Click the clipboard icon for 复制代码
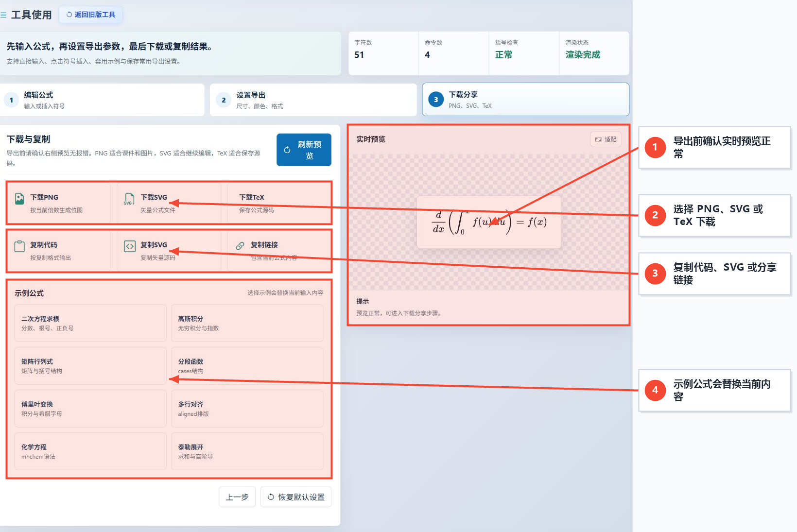797x532 pixels. coord(19,246)
